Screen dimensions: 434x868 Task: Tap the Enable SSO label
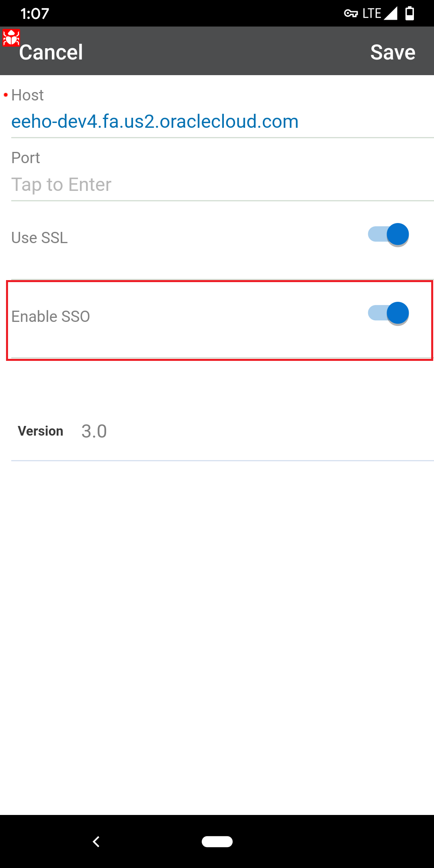pos(51,317)
